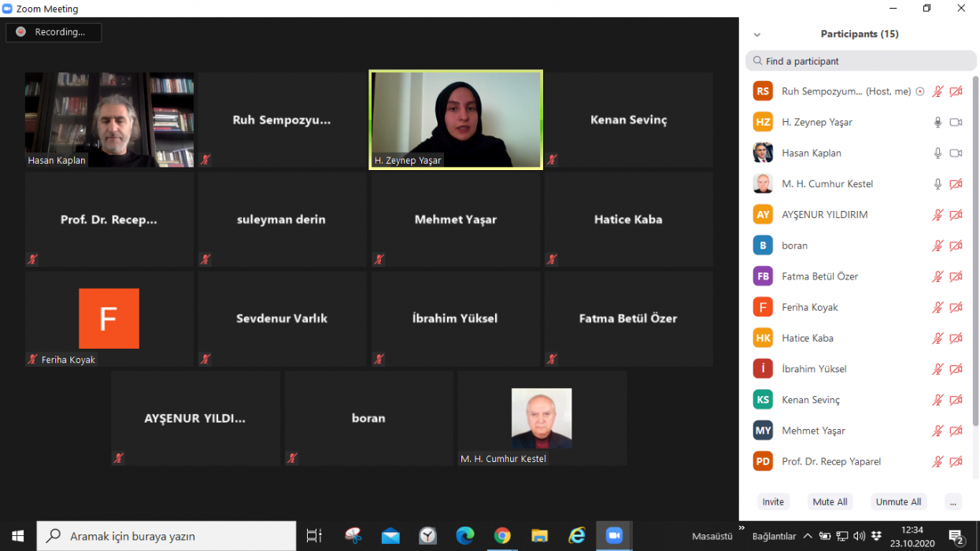Open the Windows notification center icon

956,536
